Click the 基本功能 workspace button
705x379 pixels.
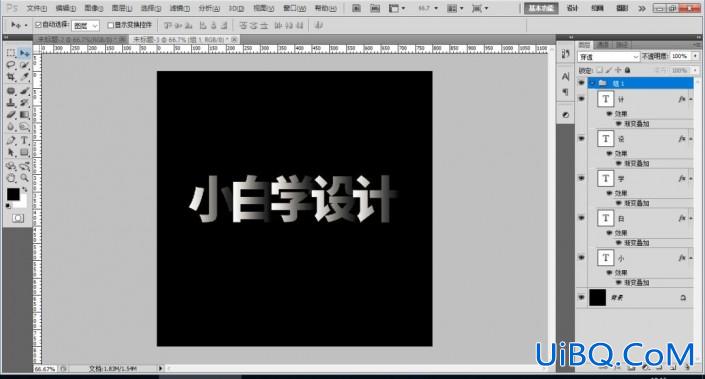[x=541, y=8]
